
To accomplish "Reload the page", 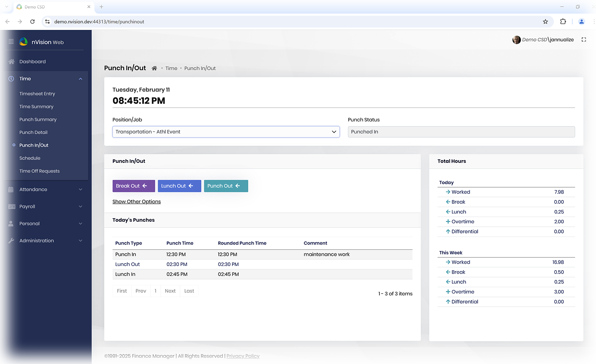I will 33,22.
